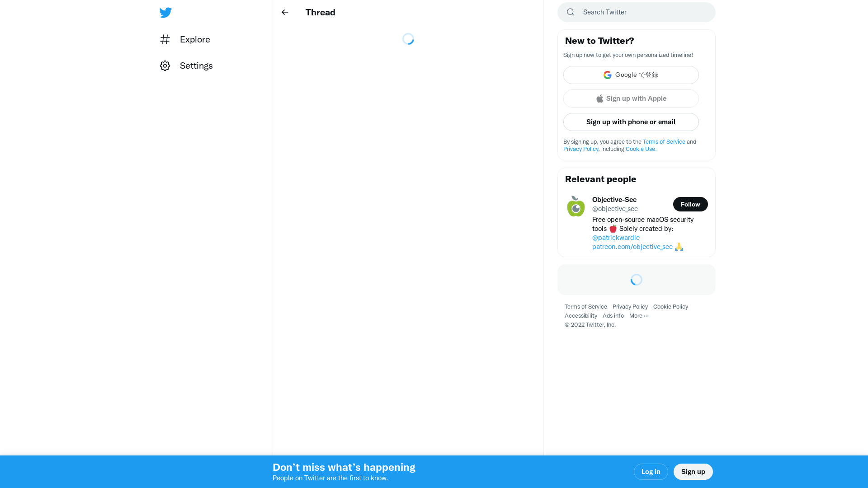Open the Privacy Policy link

(580, 149)
